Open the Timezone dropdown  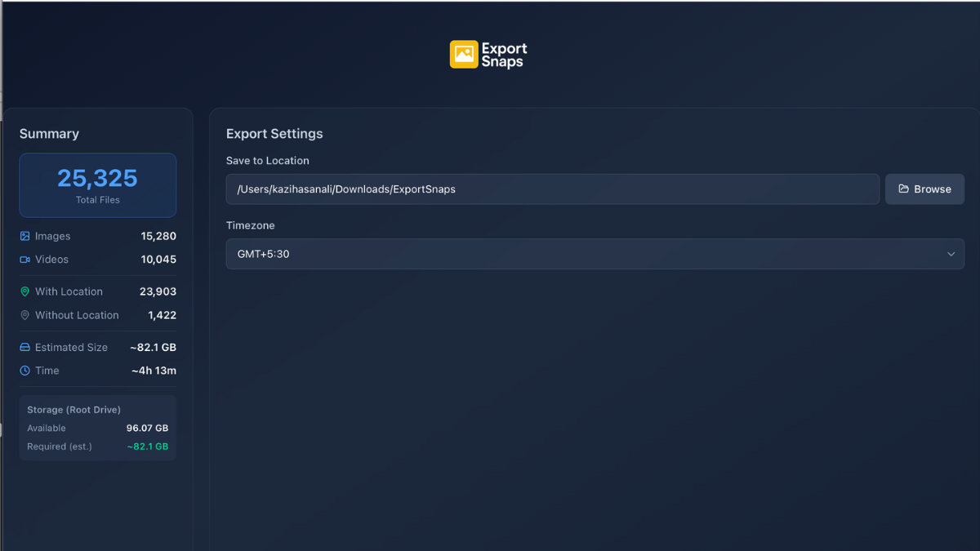pos(595,254)
